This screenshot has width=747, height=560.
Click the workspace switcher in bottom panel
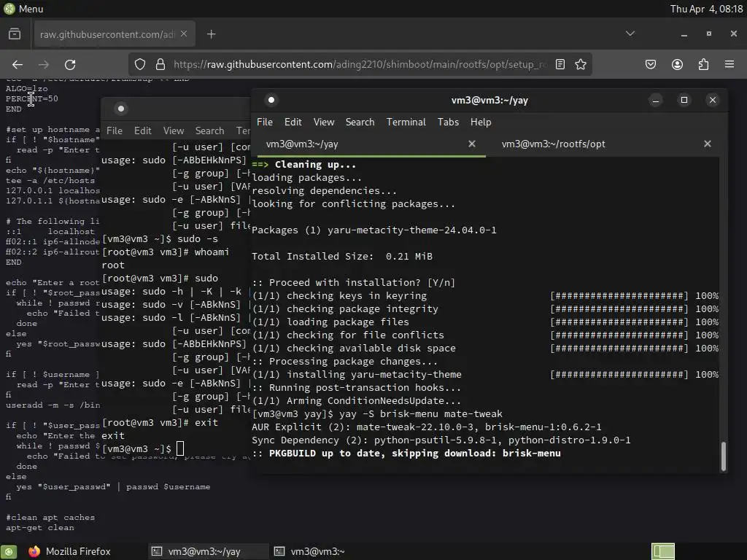663,551
